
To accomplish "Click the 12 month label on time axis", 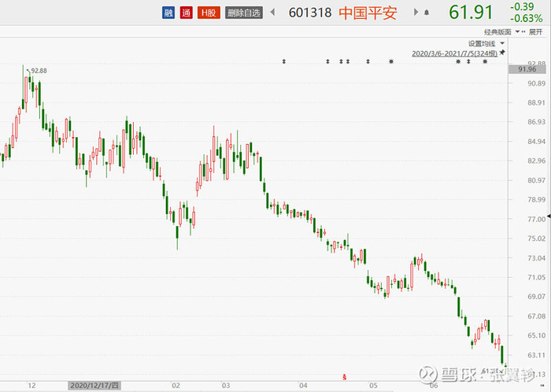I will point(31,386).
